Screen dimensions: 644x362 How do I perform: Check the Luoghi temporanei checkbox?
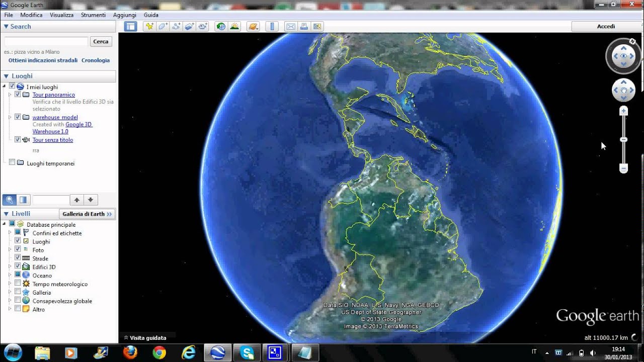click(x=12, y=162)
